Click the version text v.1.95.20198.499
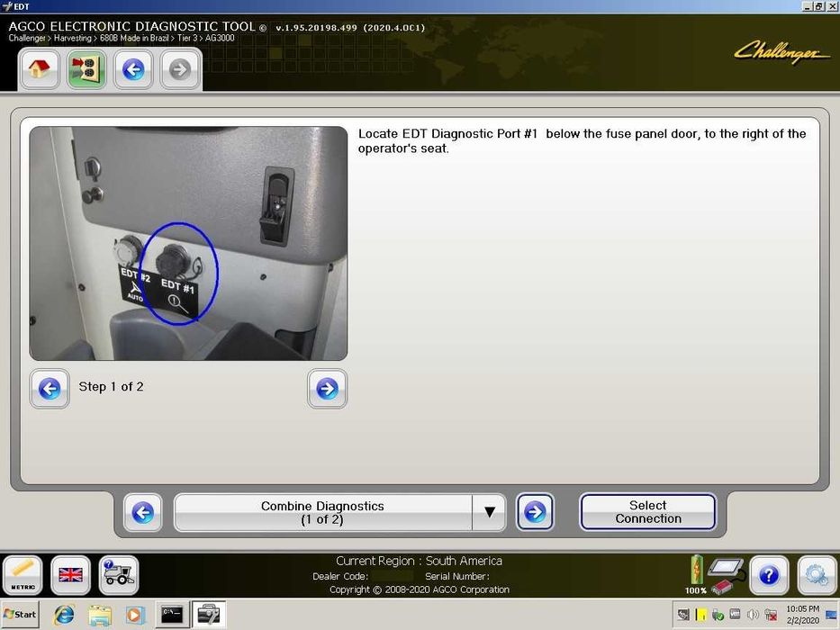 click(316, 28)
